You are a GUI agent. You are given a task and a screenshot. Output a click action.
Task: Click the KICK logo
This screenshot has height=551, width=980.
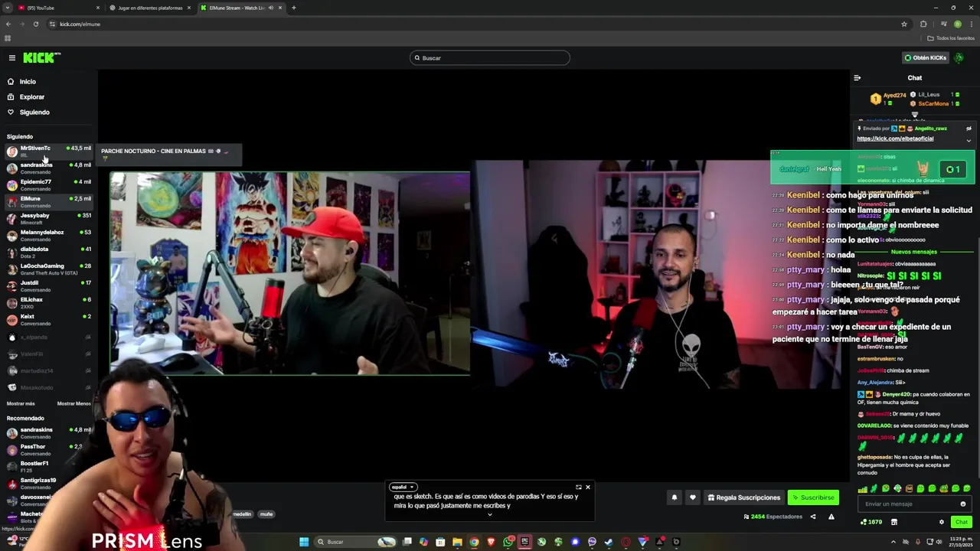click(x=41, y=57)
